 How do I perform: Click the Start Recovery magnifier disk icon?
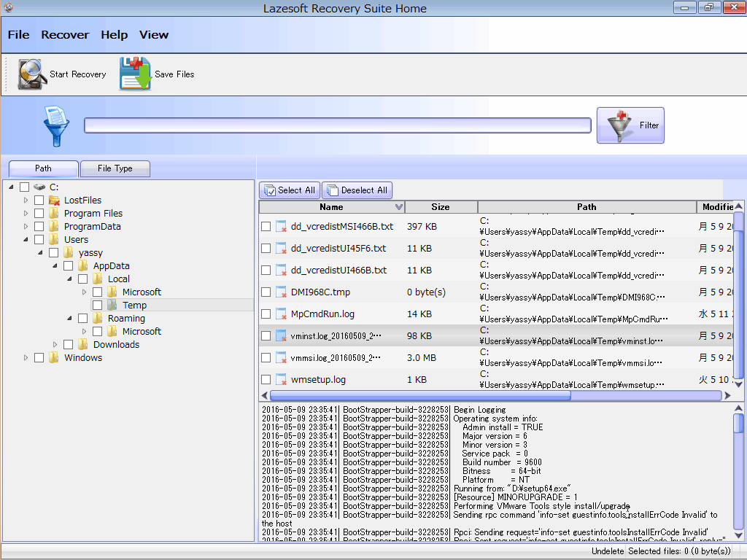(x=31, y=74)
